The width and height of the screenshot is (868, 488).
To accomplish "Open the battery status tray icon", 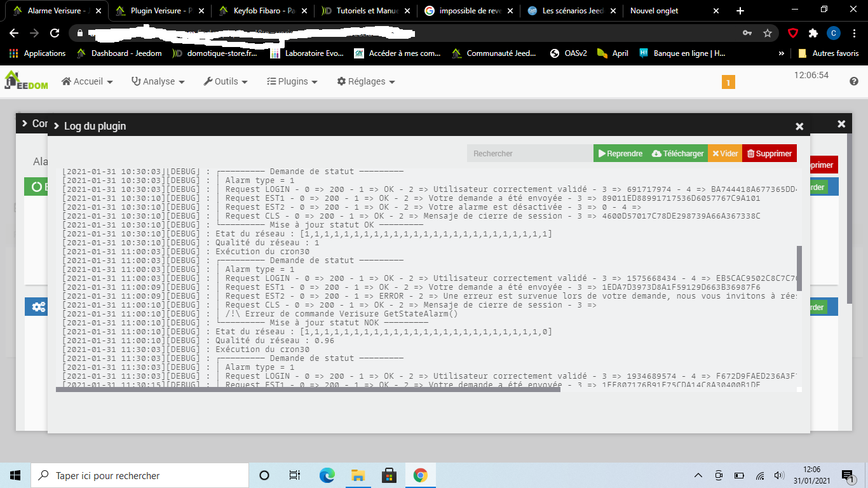I will point(739,475).
